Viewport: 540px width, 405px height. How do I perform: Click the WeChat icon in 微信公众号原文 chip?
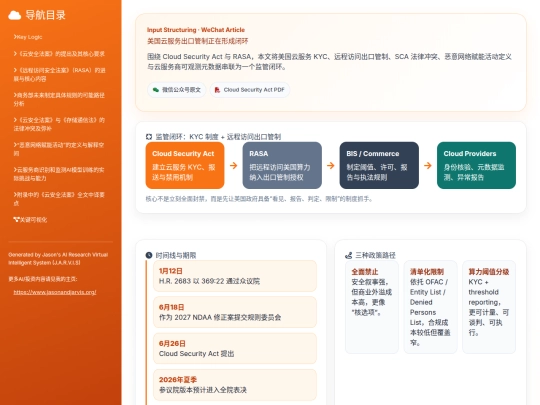pos(156,90)
